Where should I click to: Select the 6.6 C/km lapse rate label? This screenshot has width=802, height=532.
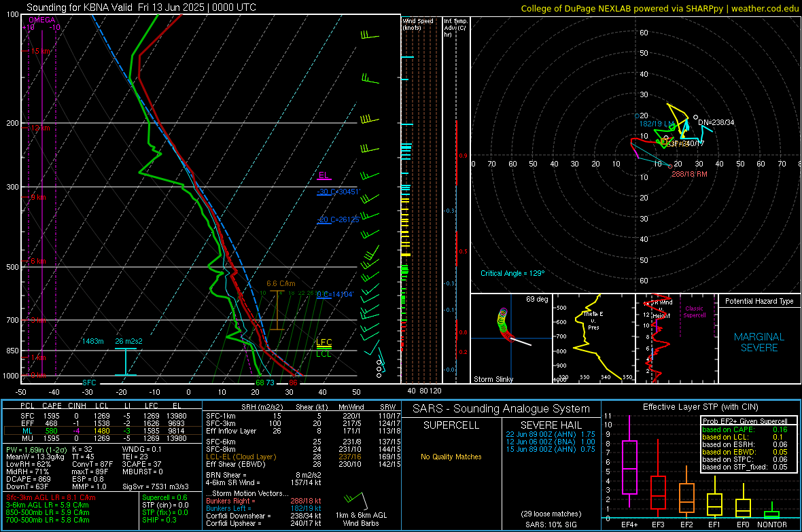(x=281, y=283)
